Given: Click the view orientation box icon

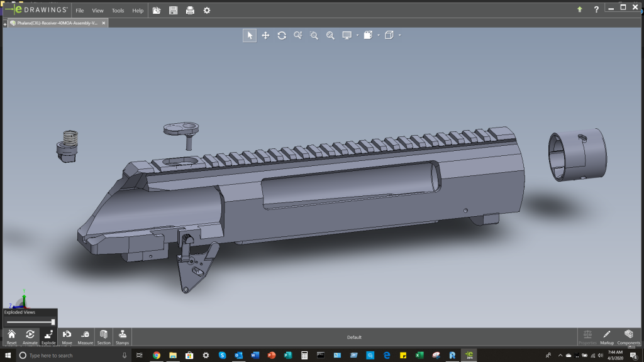Looking at the screenshot, I should (368, 35).
